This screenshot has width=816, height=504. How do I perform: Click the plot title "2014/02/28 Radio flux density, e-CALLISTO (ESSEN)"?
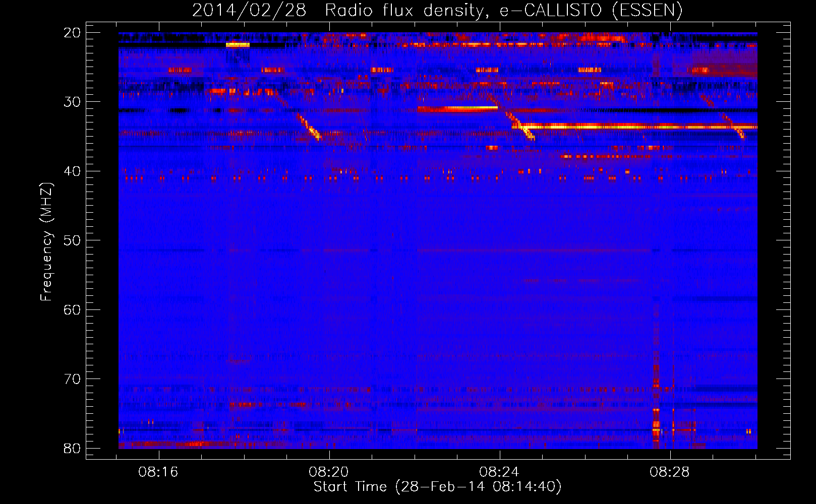pyautogui.click(x=437, y=10)
